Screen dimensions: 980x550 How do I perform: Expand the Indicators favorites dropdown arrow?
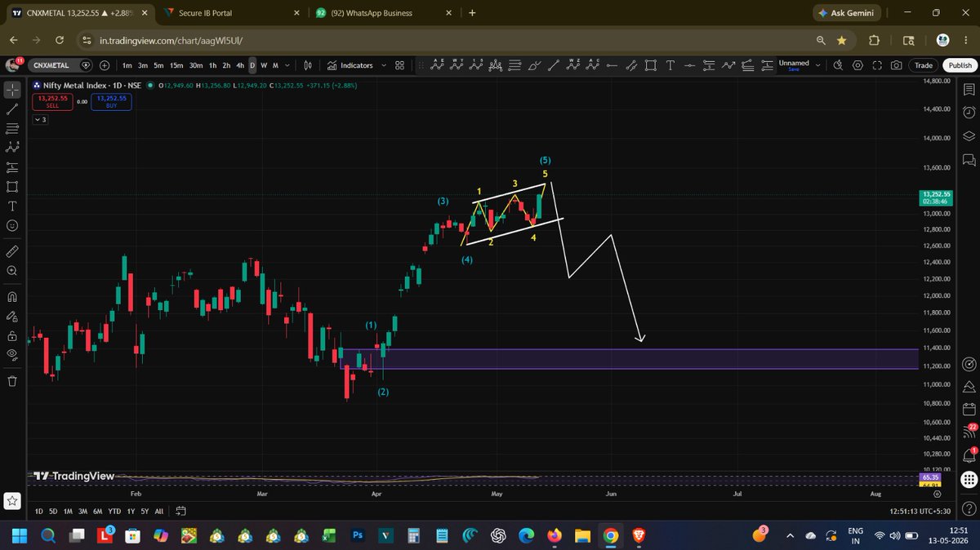[x=384, y=65]
